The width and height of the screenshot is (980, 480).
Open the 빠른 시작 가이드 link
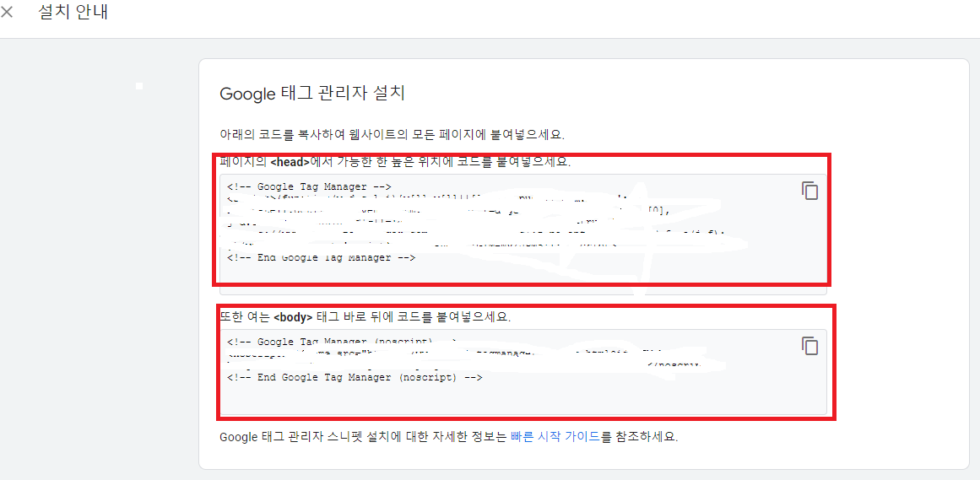555,436
